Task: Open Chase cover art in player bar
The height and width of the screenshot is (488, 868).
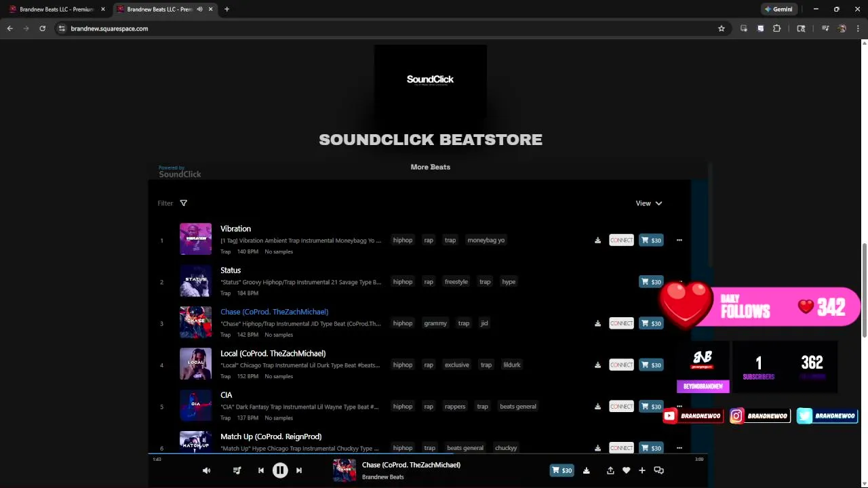Action: pyautogui.click(x=344, y=470)
